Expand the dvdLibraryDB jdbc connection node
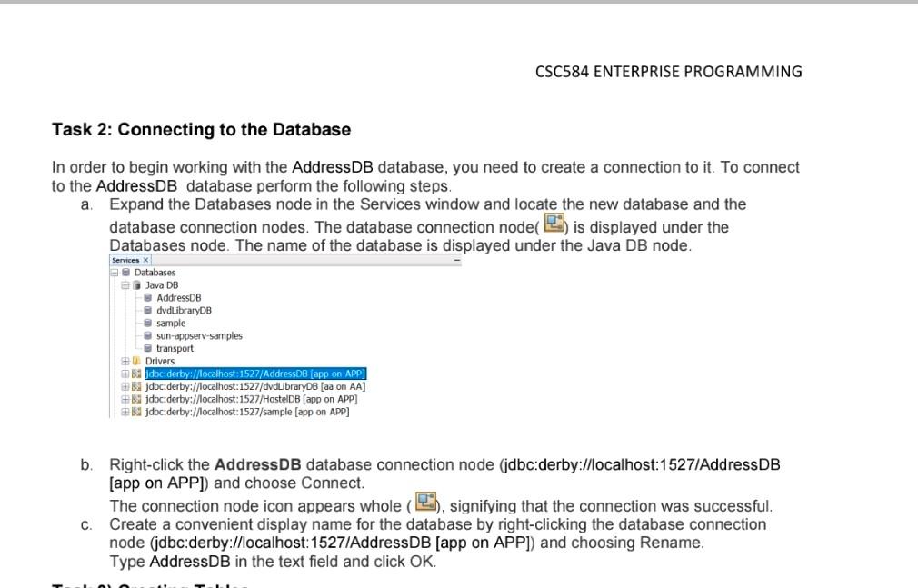Viewport: 918px width, 588px height. click(124, 385)
